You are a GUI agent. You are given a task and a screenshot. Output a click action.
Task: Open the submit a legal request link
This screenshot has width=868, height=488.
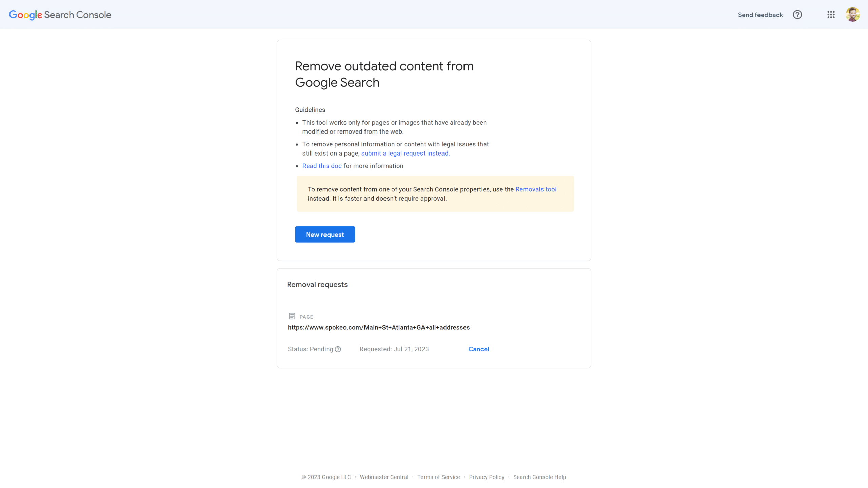point(406,154)
